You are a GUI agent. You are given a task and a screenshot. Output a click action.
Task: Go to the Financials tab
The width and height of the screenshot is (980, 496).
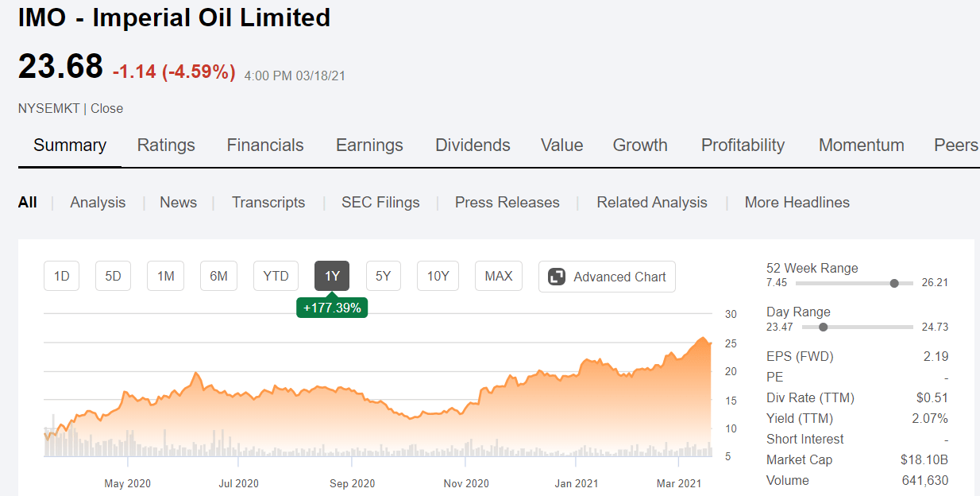pos(265,145)
